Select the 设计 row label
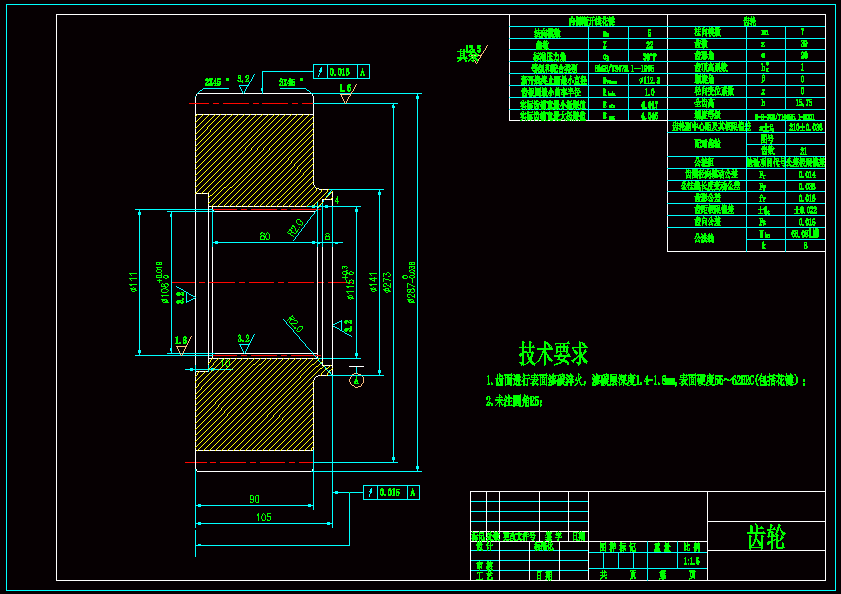Viewport: 841px width, 594px height. click(x=484, y=546)
